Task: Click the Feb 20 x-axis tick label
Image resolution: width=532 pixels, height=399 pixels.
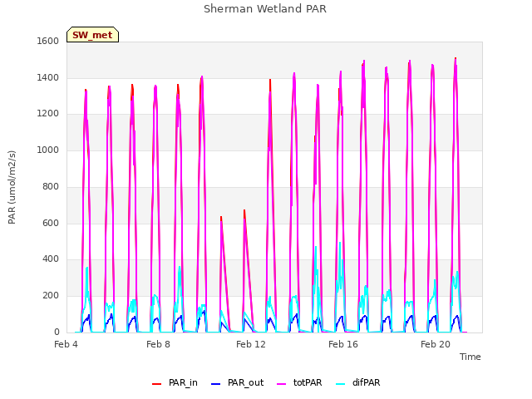Action: click(436, 344)
